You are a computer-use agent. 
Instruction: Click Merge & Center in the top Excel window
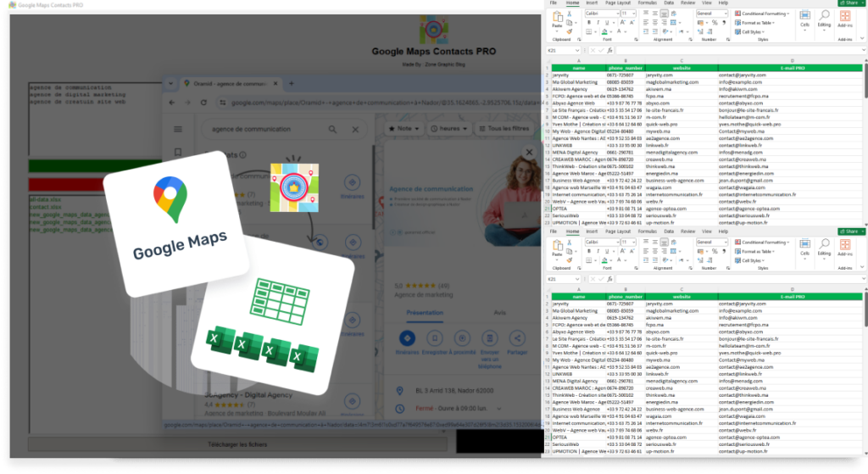(674, 23)
